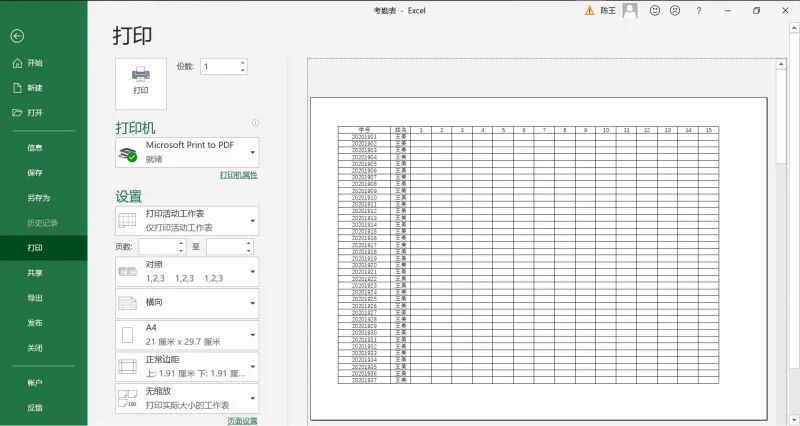Click the Microsoft Print to PDF printer icon
Image resolution: width=800 pixels, height=426 pixels.
pos(128,153)
